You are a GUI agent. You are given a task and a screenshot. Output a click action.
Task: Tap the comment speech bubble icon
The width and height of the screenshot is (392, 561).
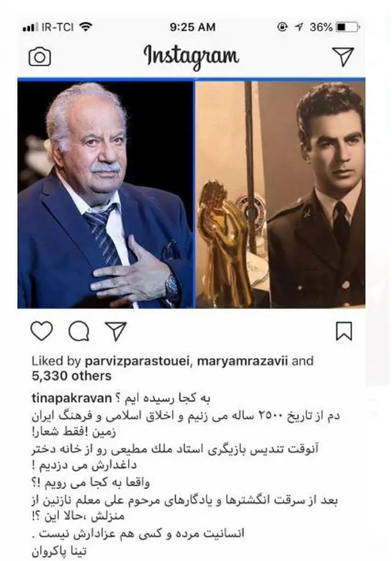79,331
